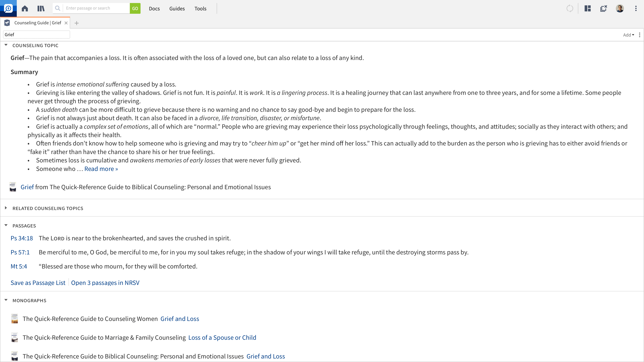Click the COUNSELING TOPIC heading text
Image resolution: width=644 pixels, height=362 pixels.
click(36, 45)
